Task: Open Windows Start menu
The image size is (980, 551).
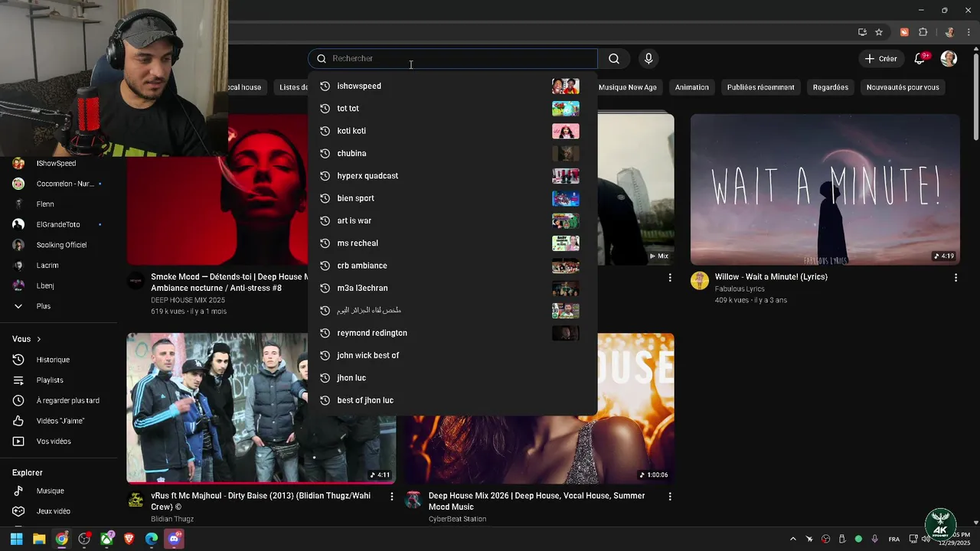Action: click(x=16, y=539)
